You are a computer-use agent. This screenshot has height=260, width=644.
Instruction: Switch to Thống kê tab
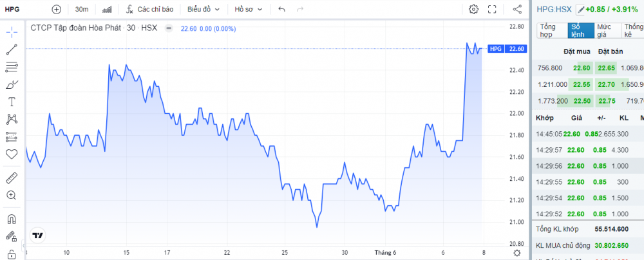click(633, 31)
